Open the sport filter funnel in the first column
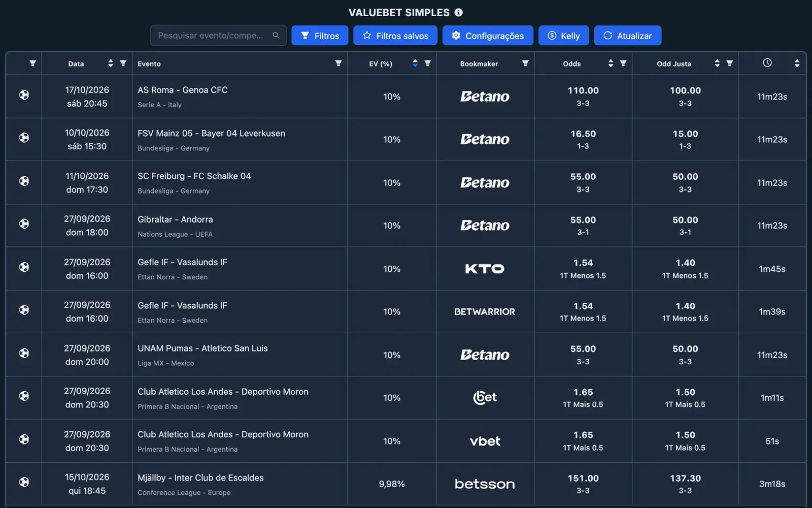Screen dimensions: 812x508 pos(32,63)
